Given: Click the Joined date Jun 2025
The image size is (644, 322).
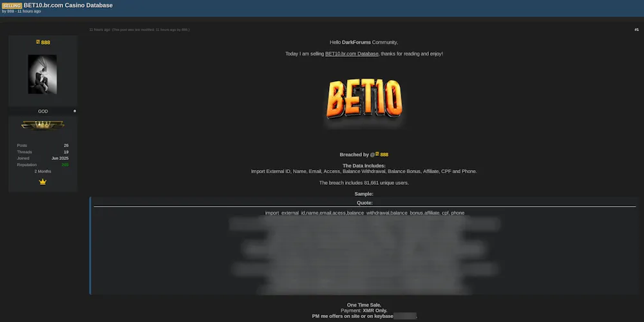Looking at the screenshot, I should pyautogui.click(x=60, y=158).
